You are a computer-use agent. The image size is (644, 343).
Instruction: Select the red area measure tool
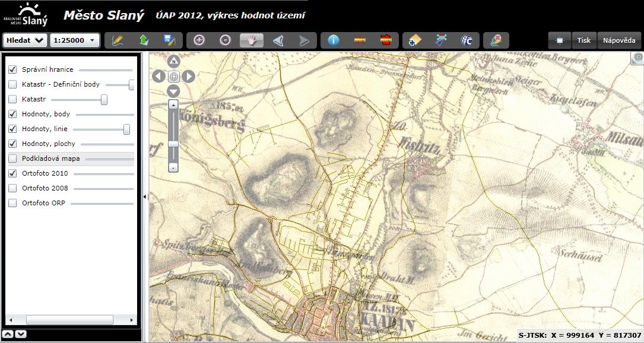386,40
